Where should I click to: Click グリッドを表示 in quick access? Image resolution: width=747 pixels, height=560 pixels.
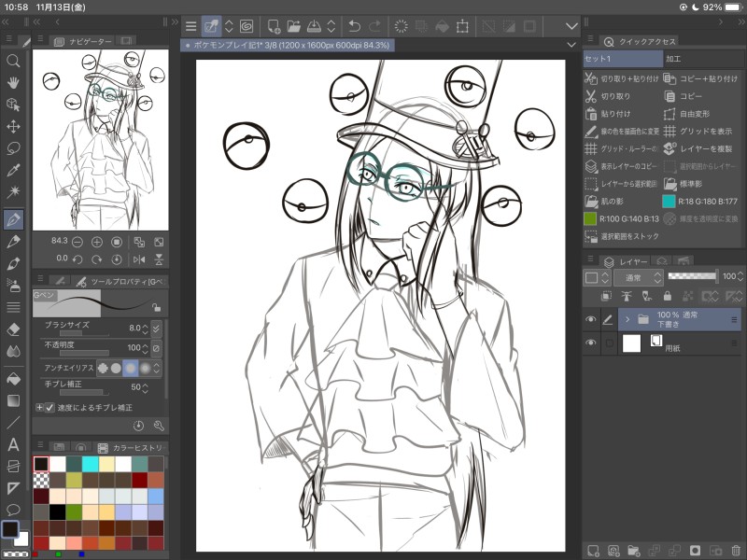[x=698, y=131]
